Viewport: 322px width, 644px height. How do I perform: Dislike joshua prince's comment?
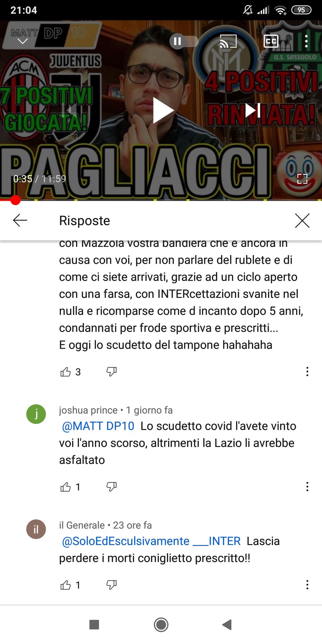(x=111, y=486)
